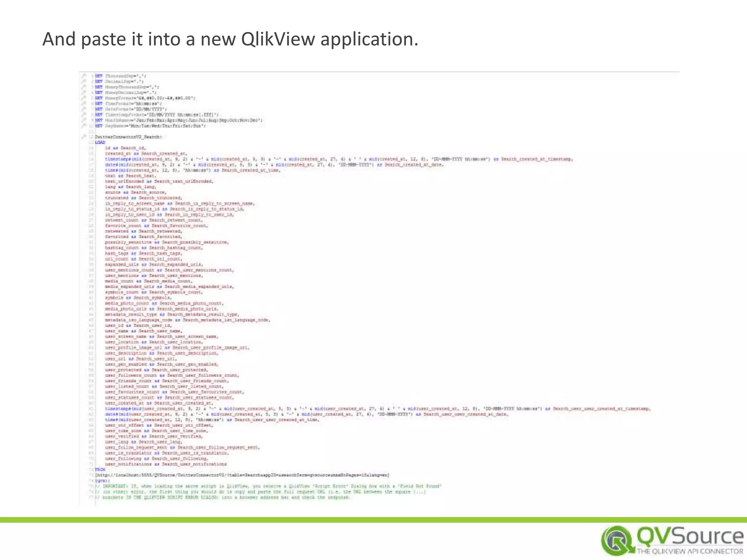Click the 'user_protected as Search_user_protected,' line
This screenshot has width=747, height=560.
click(x=156, y=370)
